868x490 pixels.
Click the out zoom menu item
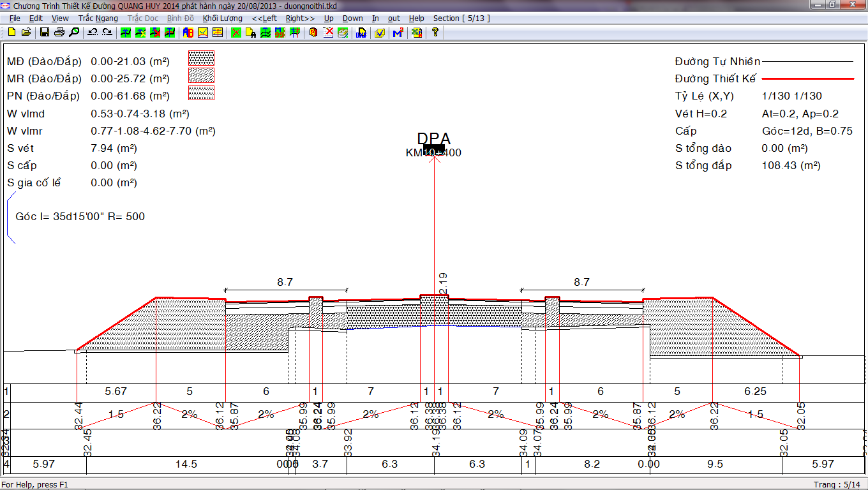(x=394, y=19)
